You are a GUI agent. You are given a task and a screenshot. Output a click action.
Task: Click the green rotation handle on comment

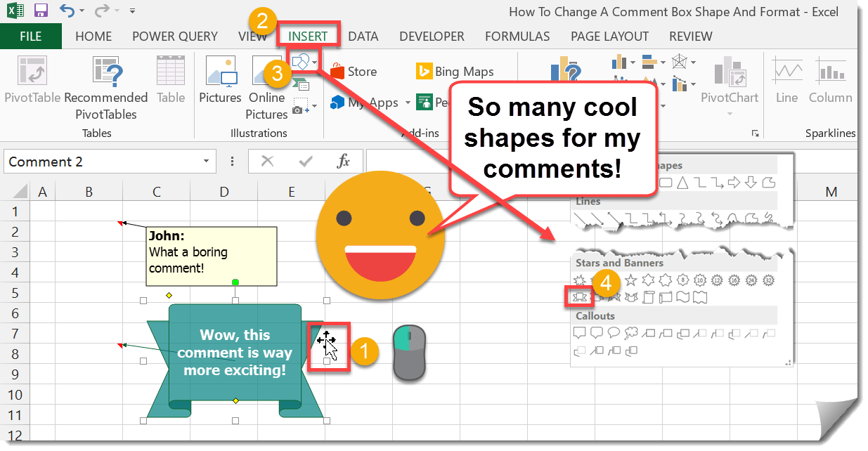coord(235,282)
